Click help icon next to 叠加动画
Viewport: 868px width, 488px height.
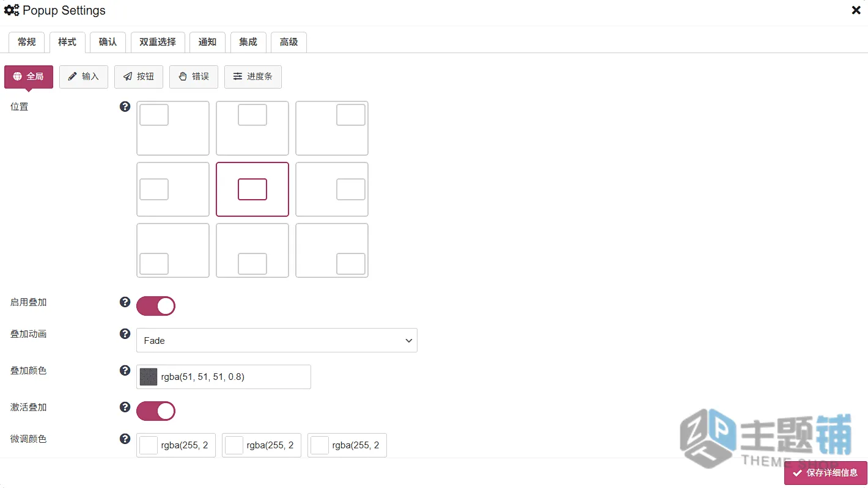click(125, 333)
